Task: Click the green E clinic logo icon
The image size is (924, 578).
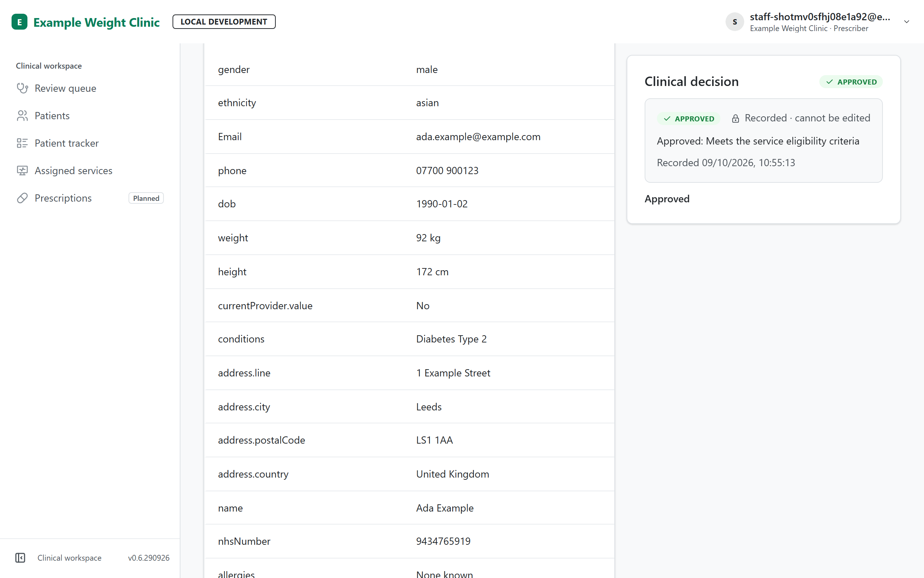Action: (x=19, y=22)
